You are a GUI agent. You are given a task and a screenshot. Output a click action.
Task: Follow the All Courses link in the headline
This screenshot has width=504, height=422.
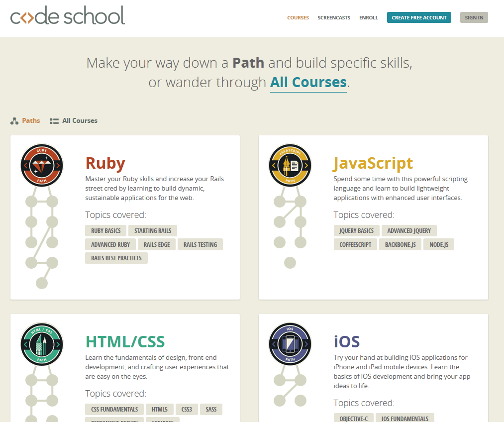point(308,83)
